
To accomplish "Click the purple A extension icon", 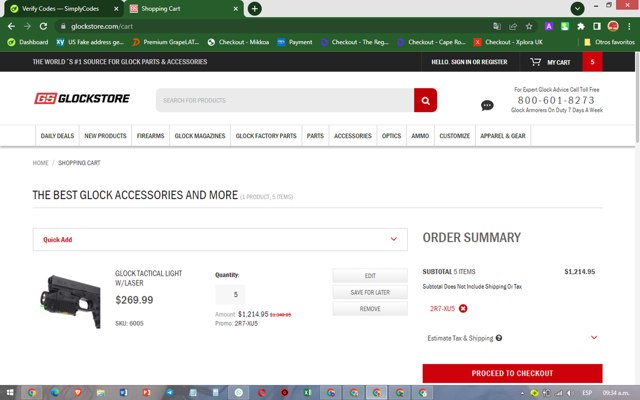I will [549, 26].
